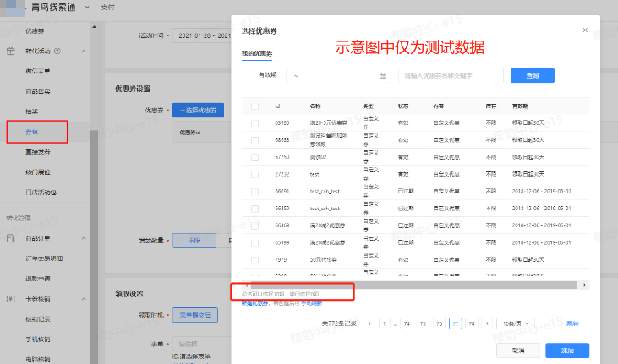Click the 手动刷新 link
Screen dimensions: 618x364
(x=312, y=303)
